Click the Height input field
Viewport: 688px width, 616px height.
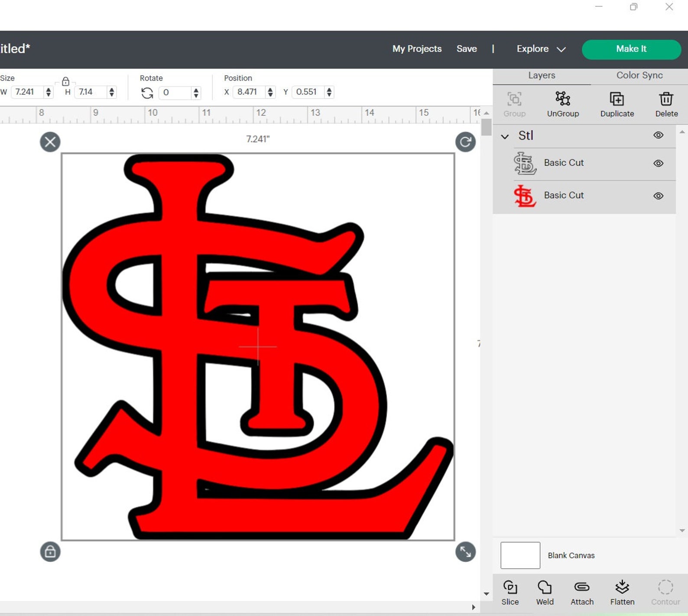tap(91, 92)
